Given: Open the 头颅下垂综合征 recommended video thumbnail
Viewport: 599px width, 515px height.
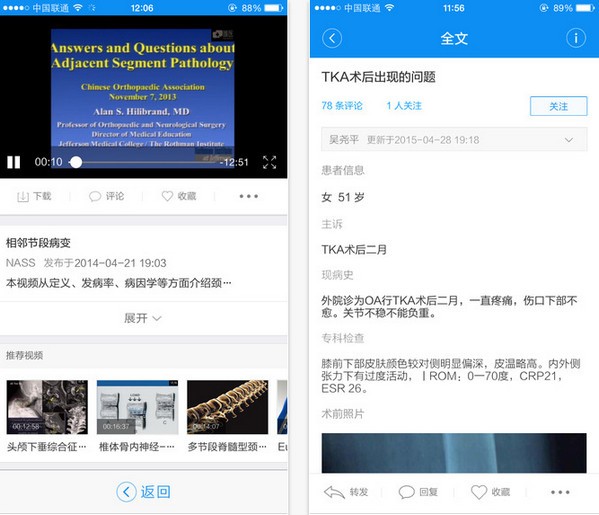Looking at the screenshot, I should (47, 407).
